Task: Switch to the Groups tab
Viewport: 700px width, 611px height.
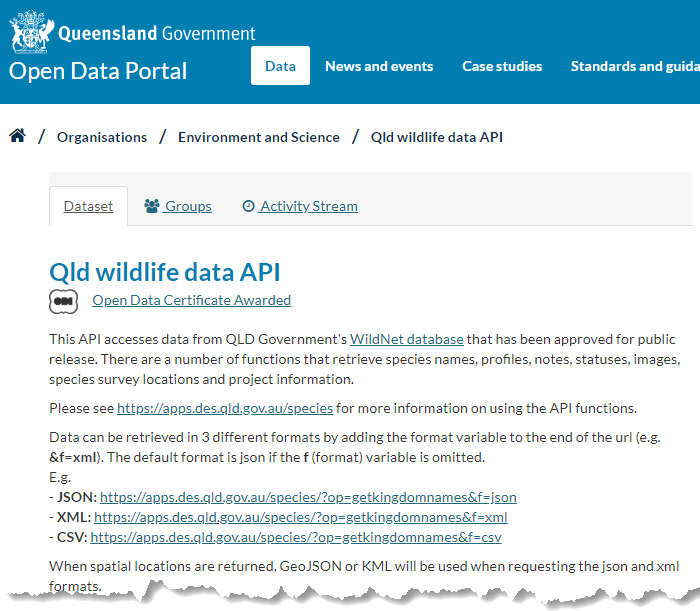Action: coord(178,206)
